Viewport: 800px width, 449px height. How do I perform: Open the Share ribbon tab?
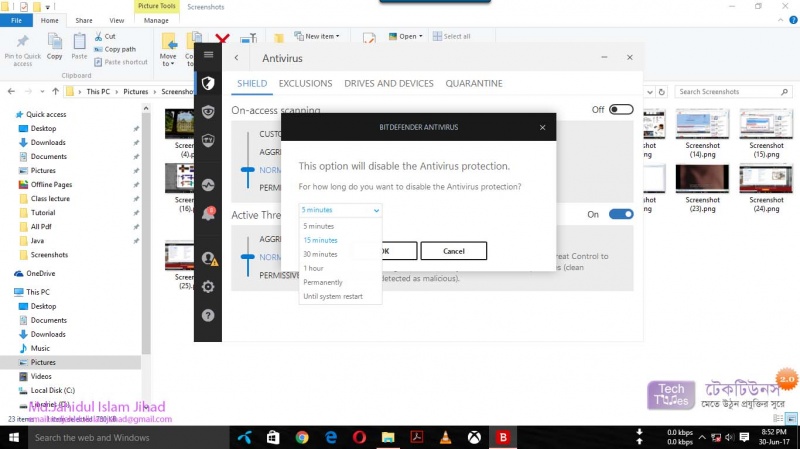(x=84, y=20)
